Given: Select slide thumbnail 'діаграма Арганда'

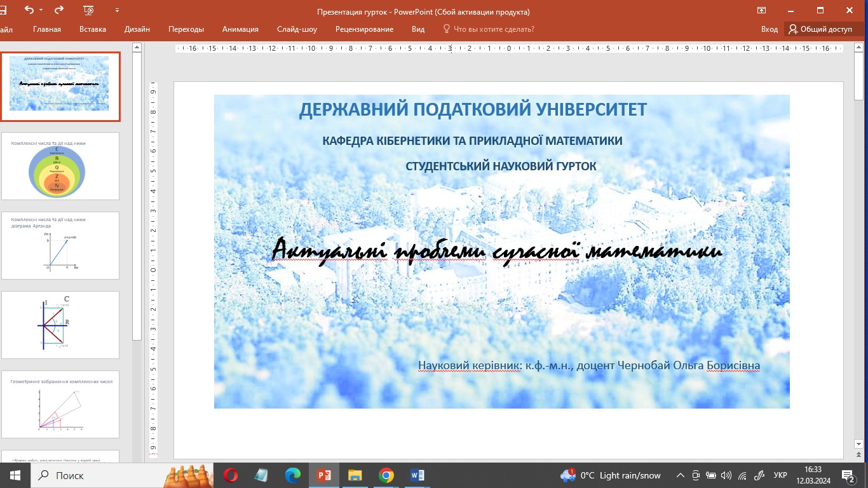Looking at the screenshot, I should coord(60,245).
